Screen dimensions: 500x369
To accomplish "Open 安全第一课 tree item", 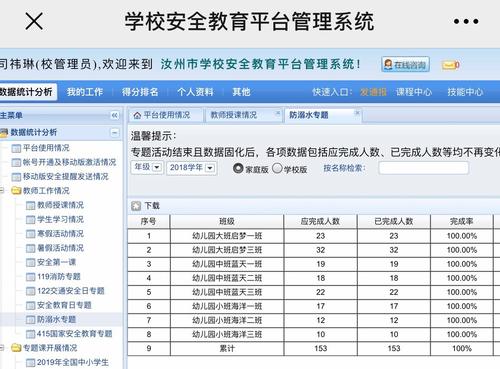I will (x=56, y=262).
